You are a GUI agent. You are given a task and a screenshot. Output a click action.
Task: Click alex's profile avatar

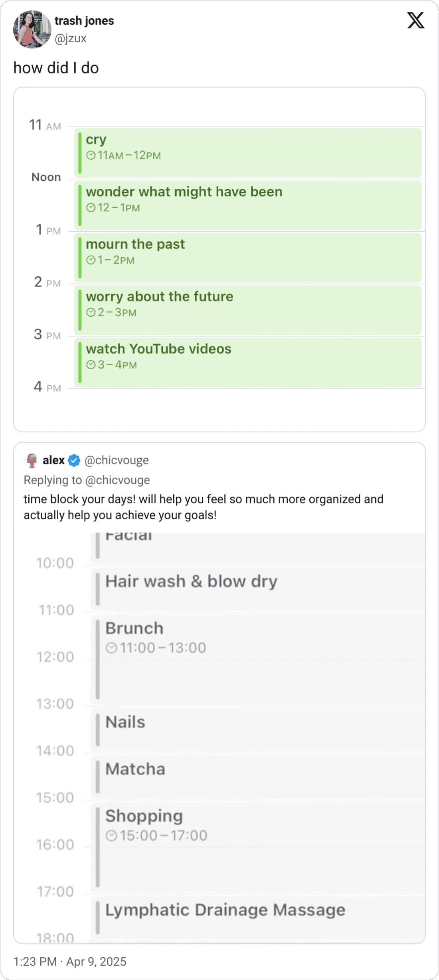(x=31, y=459)
